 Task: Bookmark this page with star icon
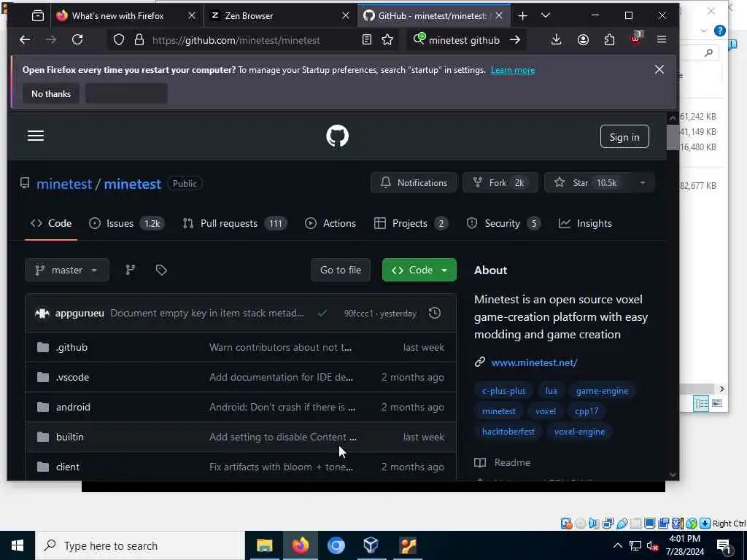click(387, 40)
